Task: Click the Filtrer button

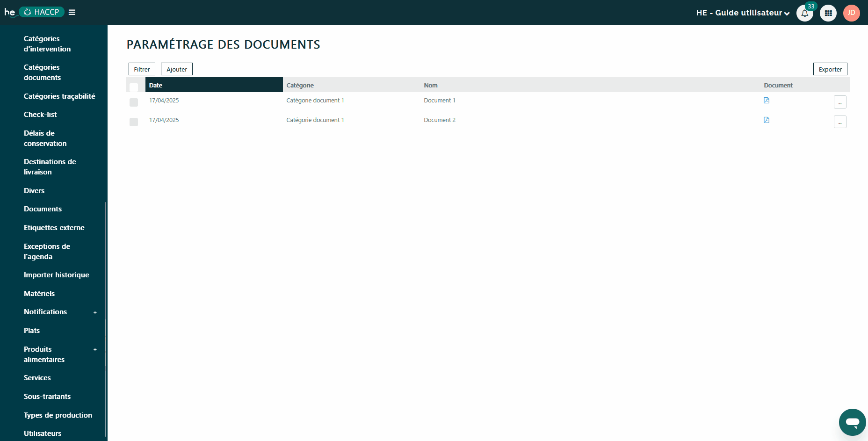Action: pyautogui.click(x=142, y=69)
